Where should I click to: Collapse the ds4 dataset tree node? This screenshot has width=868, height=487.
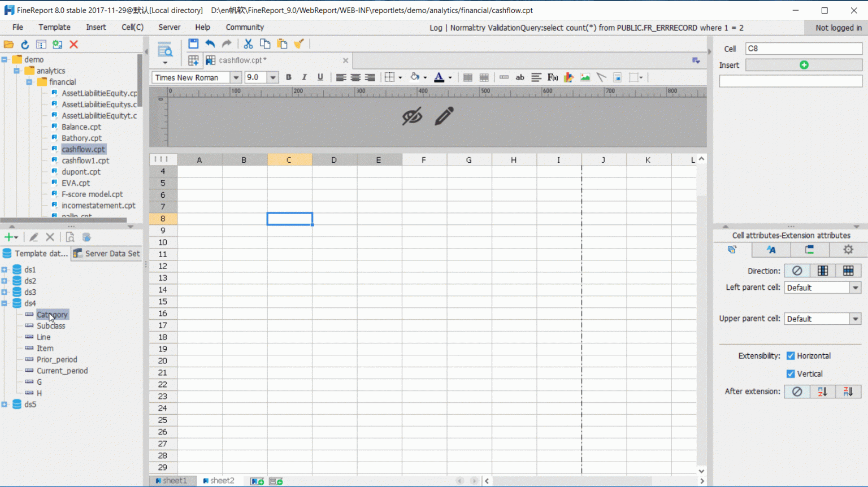point(5,303)
